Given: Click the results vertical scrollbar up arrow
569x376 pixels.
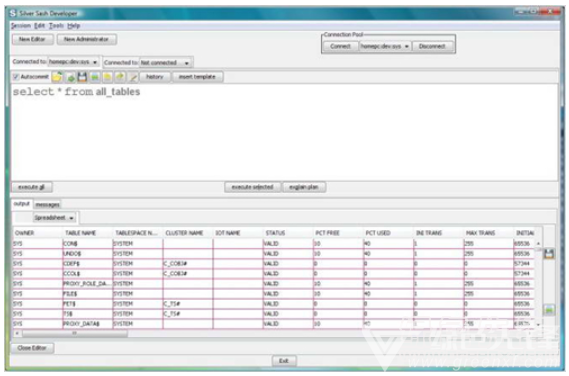Looking at the screenshot, I should click(538, 243).
